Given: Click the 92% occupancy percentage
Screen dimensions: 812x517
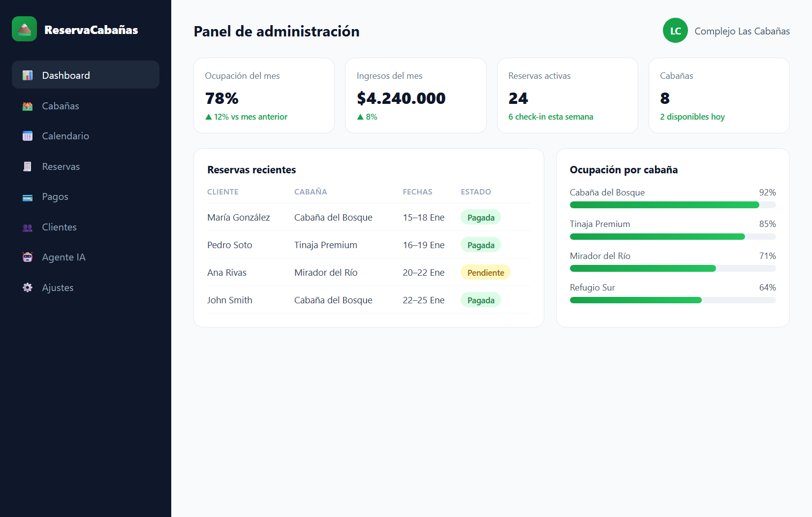Looking at the screenshot, I should pos(767,193).
